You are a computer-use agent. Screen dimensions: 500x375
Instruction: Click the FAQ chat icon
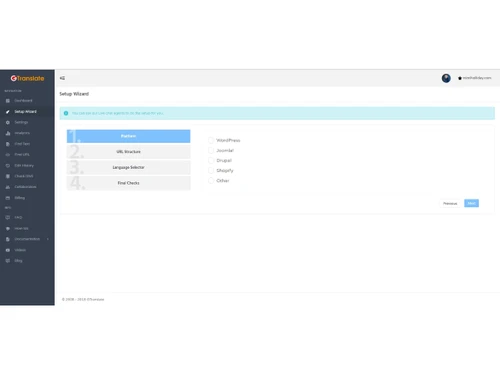click(x=8, y=218)
